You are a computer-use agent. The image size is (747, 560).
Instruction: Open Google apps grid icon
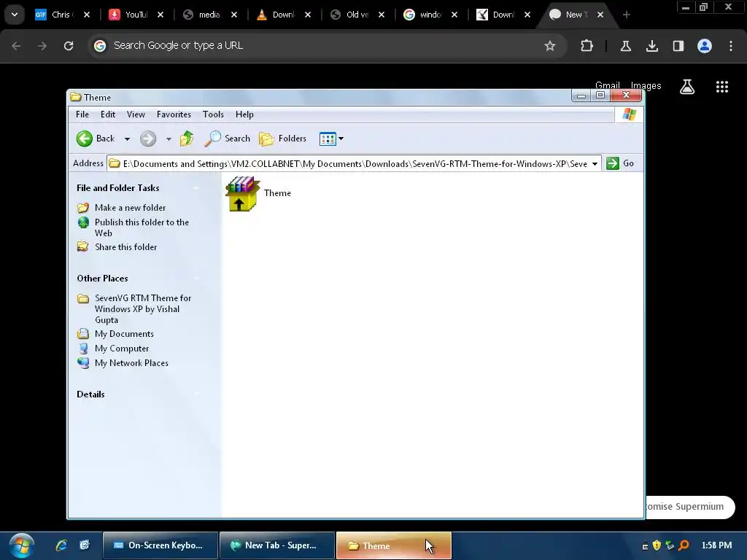[722, 87]
